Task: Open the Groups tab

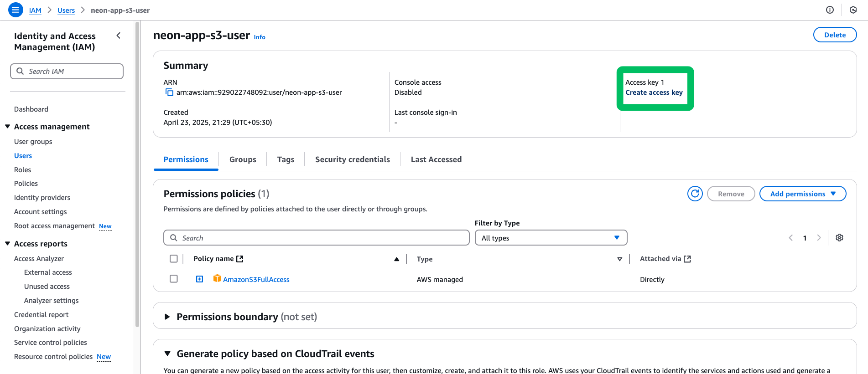Action: (x=243, y=159)
